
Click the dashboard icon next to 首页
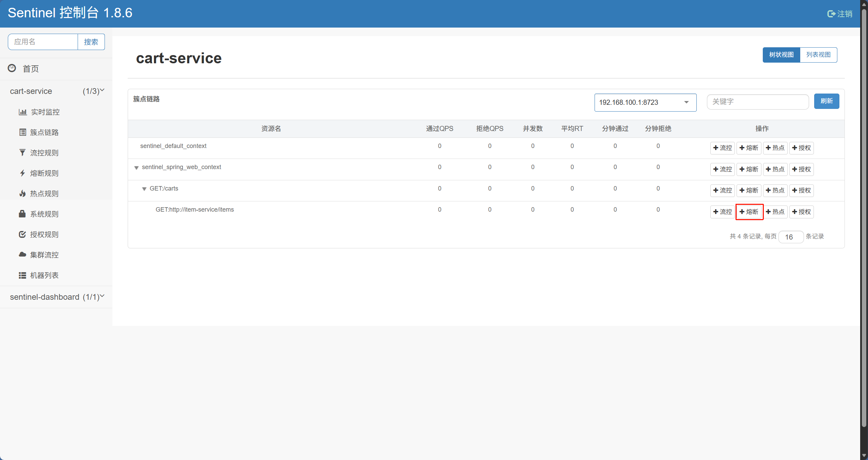[12, 68]
